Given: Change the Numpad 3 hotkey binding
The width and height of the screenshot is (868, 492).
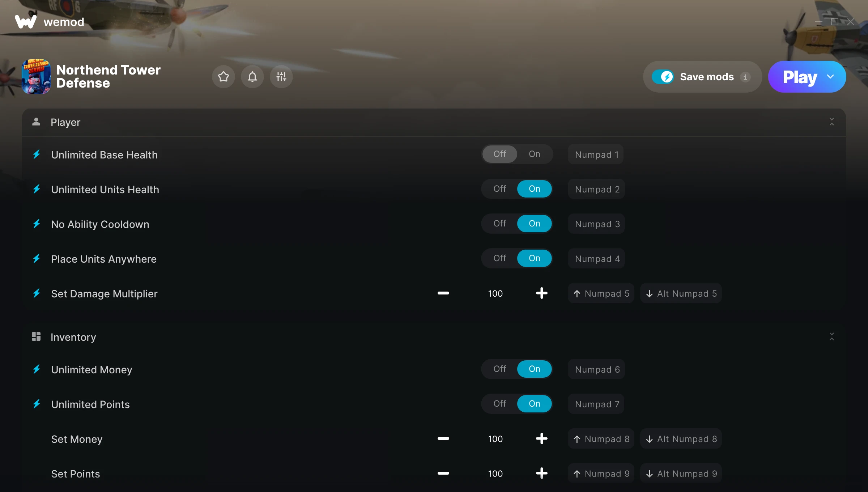Looking at the screenshot, I should 597,224.
